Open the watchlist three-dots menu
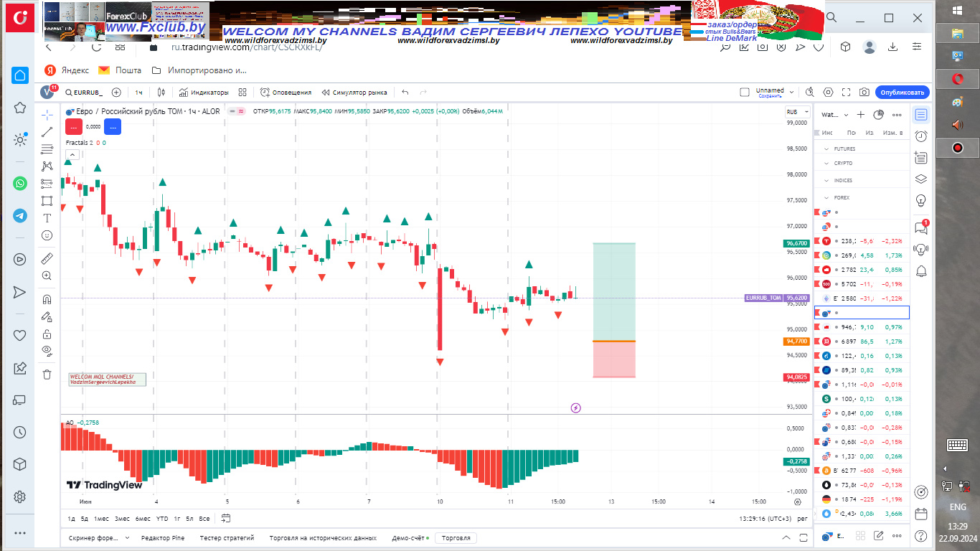The image size is (980, 551). coord(897,115)
